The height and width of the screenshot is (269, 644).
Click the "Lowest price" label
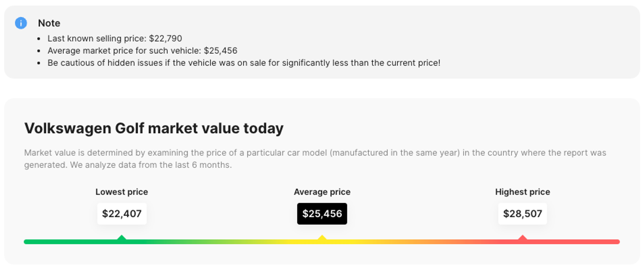122,192
